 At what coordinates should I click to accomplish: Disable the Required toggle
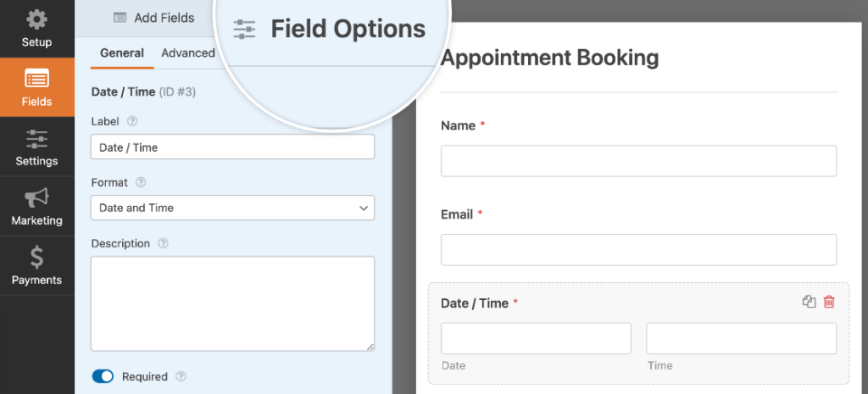pos(103,376)
